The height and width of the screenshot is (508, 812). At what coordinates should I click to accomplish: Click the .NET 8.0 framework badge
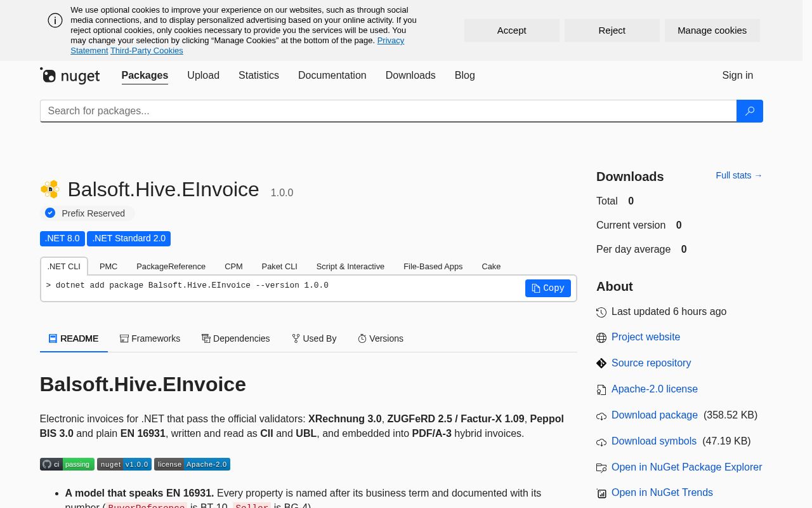pos(62,239)
